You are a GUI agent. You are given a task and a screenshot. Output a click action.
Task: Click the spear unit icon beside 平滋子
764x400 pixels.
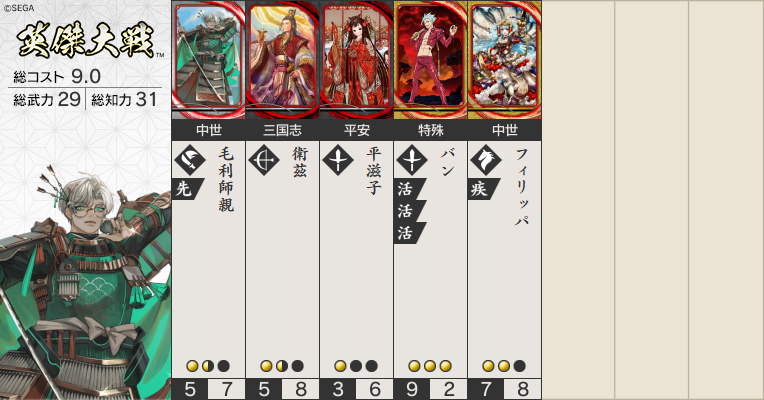[338, 159]
